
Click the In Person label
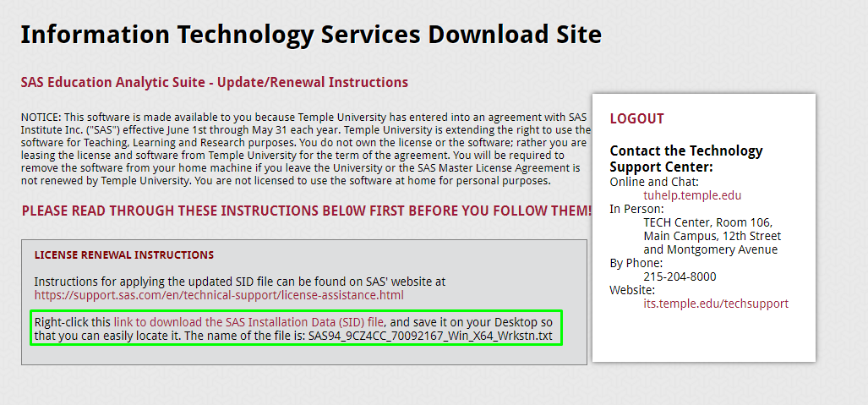pos(636,209)
